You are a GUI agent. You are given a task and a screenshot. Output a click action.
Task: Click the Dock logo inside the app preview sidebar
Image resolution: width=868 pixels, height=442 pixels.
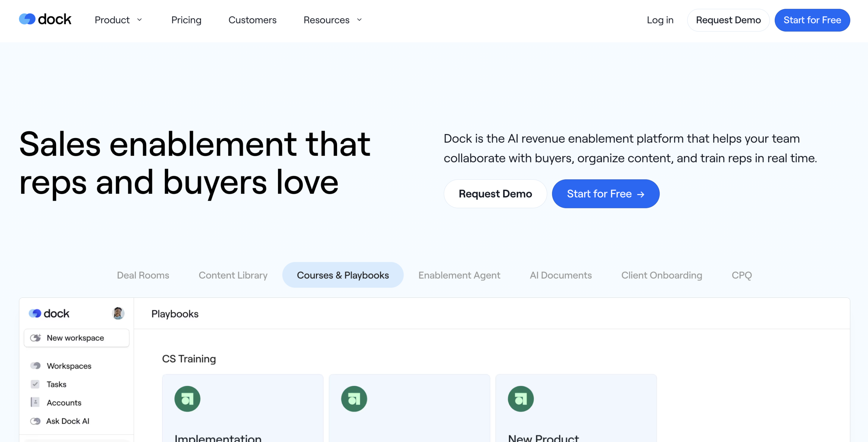tap(49, 313)
